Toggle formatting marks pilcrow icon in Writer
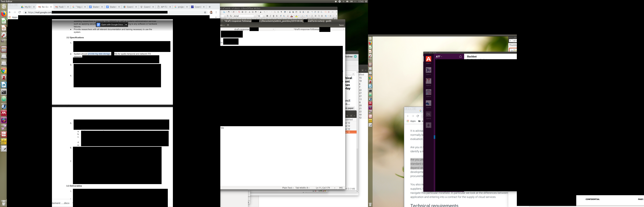The height and width of the screenshot is (207, 644). coord(281,12)
